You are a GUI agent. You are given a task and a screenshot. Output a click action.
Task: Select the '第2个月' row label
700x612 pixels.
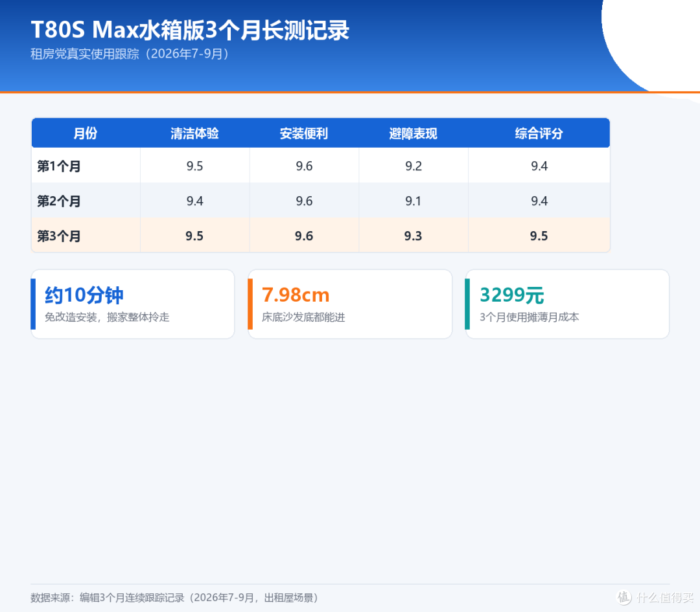coord(59,201)
